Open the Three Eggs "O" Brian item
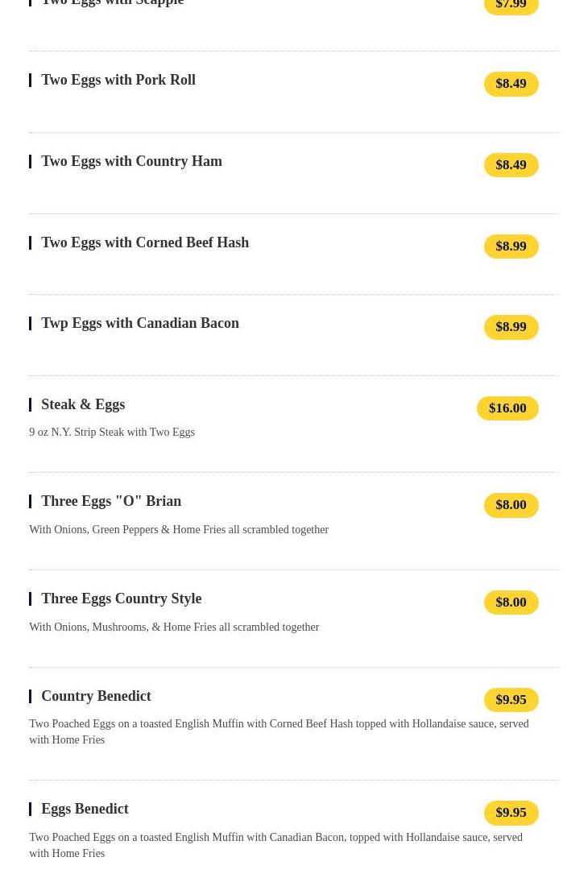Image resolution: width=588 pixels, height=878 pixels. point(111,502)
